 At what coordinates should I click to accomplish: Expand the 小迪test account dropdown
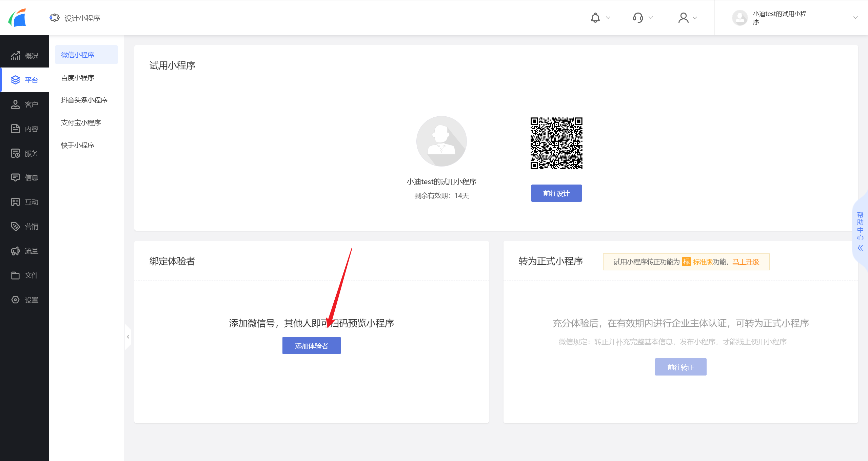[855, 18]
